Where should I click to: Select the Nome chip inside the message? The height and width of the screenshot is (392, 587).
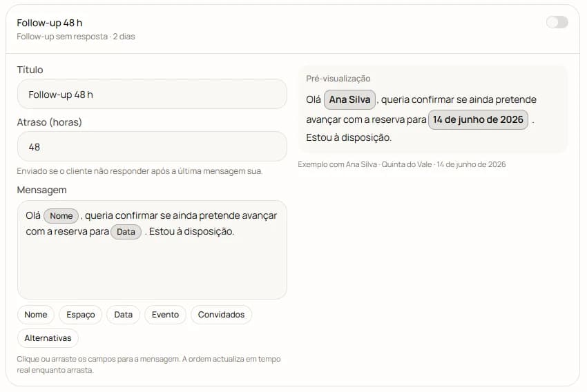point(61,216)
